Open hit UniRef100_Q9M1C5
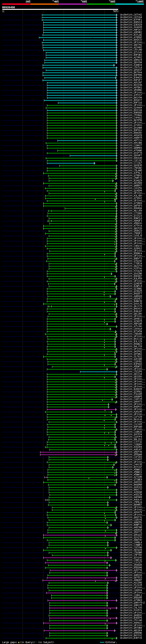Image resolution: width=146 pixels, height=644 pixels. pos(131,60)
